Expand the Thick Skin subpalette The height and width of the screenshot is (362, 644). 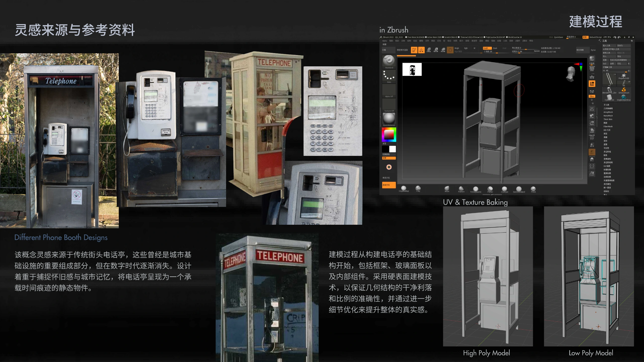coord(608,119)
